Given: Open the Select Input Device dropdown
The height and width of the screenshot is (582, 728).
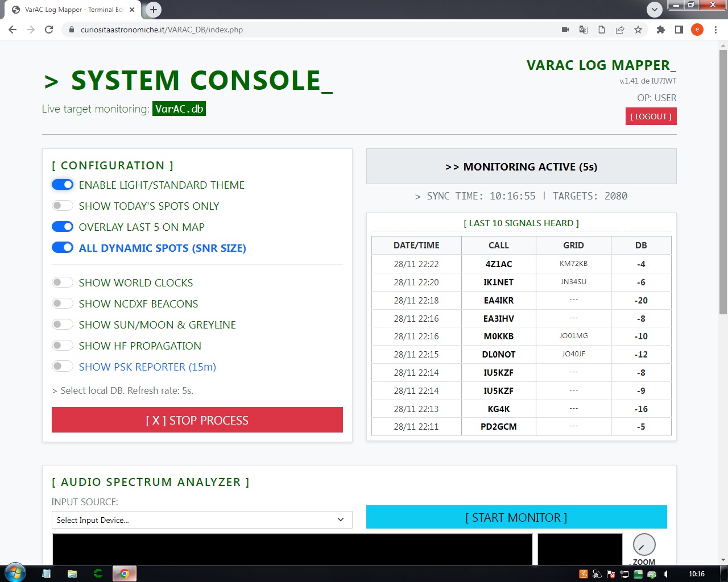Looking at the screenshot, I should (x=201, y=520).
